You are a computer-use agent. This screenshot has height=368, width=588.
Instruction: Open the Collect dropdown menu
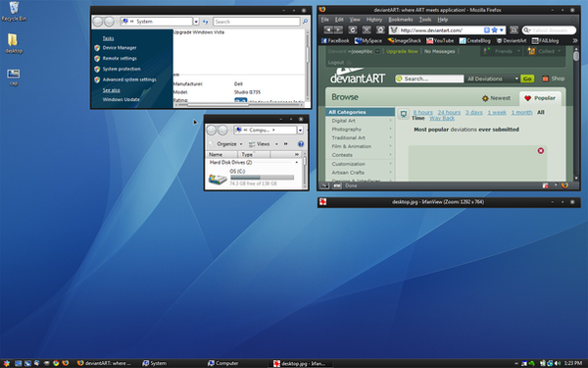point(545,51)
